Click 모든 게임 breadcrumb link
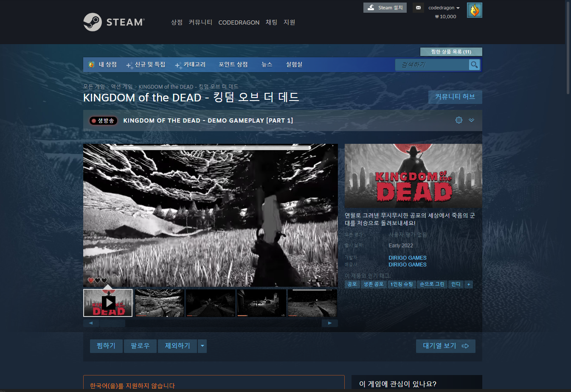571x392 pixels. point(94,87)
